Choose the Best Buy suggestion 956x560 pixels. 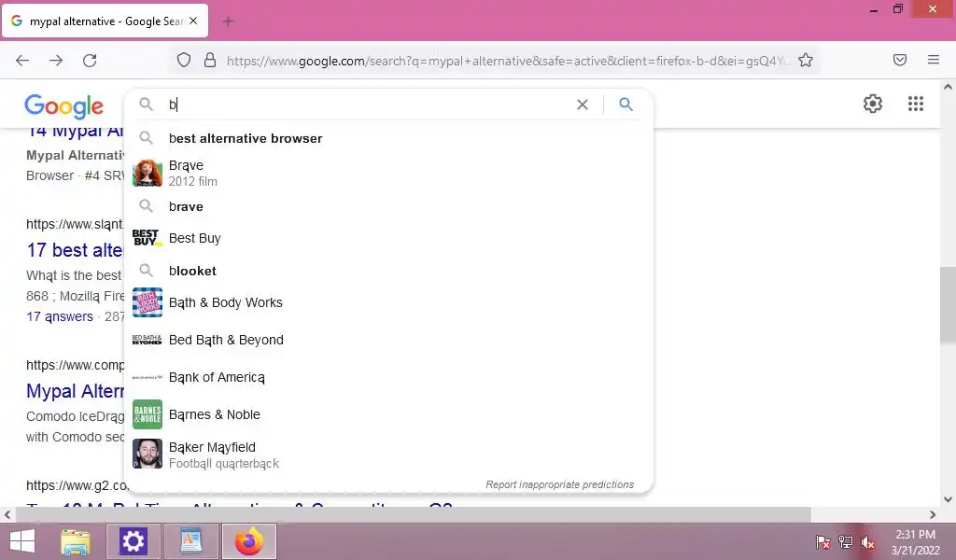click(x=388, y=238)
